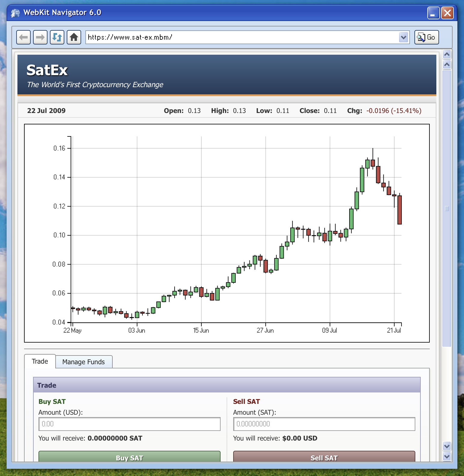Click the 22 Jul 2009 date label
Screen dimensions: 464x476
[x=46, y=111]
